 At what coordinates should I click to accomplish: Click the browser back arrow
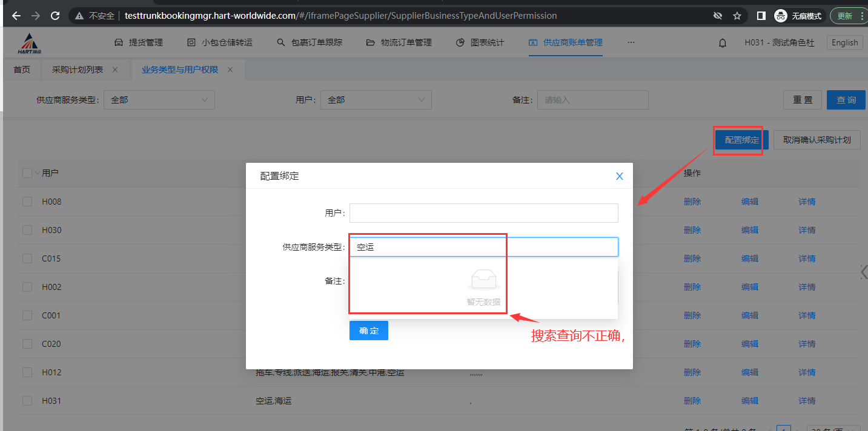click(x=16, y=16)
